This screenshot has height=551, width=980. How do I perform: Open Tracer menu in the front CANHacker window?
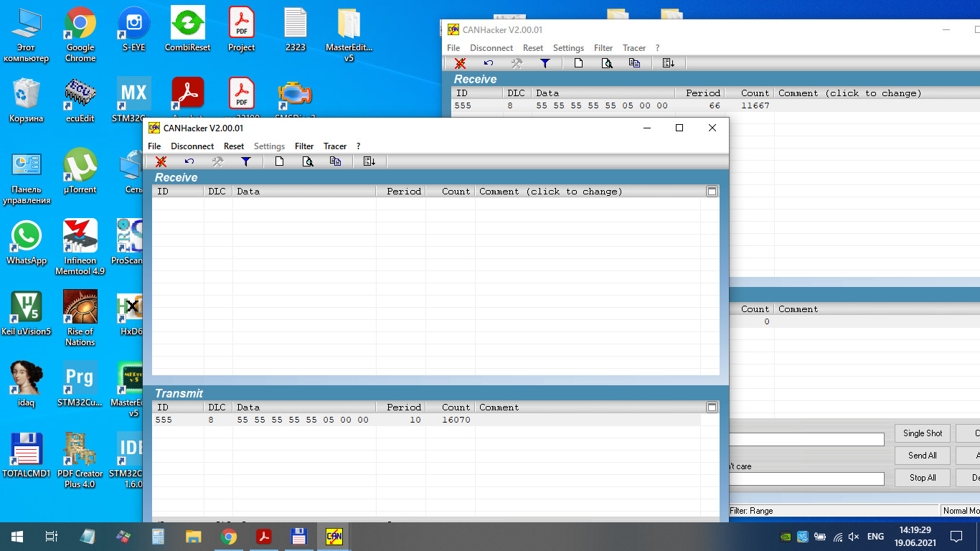(x=335, y=146)
